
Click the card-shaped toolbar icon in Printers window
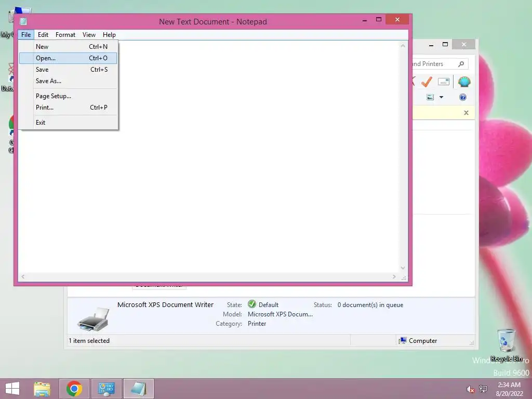444,82
